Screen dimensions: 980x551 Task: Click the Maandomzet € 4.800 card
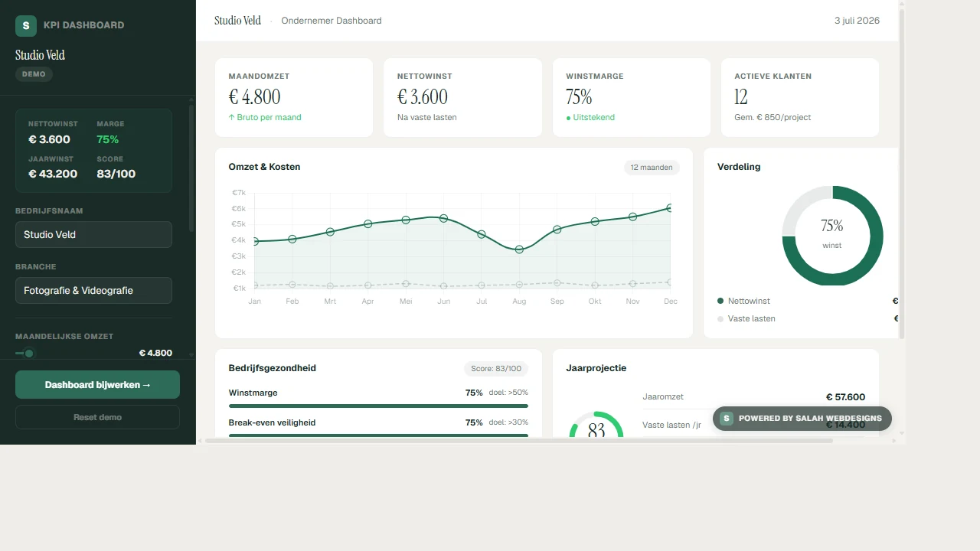point(294,97)
